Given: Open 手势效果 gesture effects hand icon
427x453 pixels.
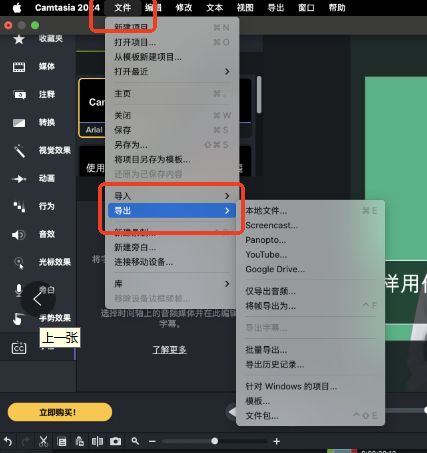Looking at the screenshot, I should point(18,318).
